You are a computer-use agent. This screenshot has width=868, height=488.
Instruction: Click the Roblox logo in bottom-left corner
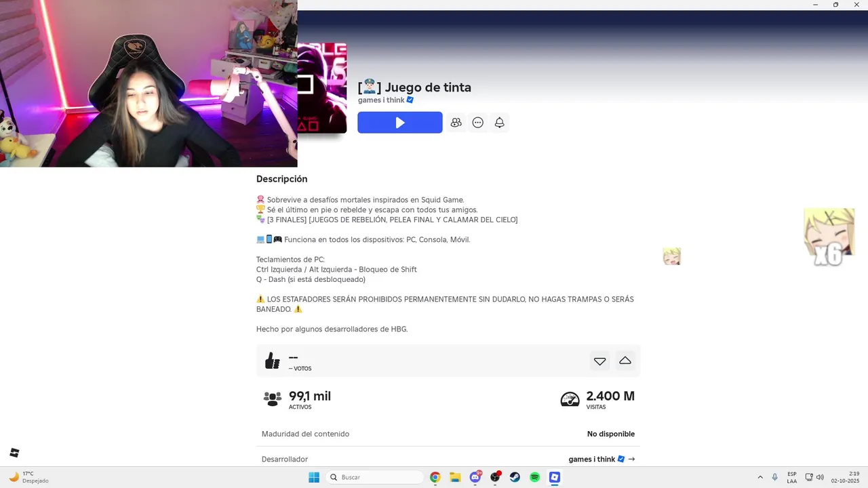click(14, 453)
